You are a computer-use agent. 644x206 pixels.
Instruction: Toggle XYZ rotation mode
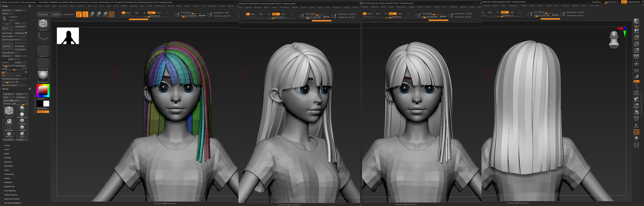tap(636, 82)
